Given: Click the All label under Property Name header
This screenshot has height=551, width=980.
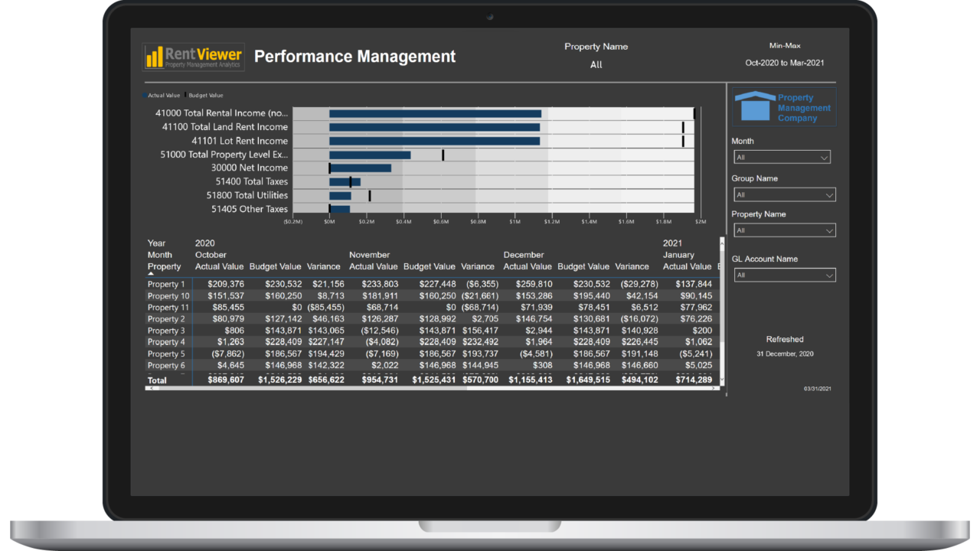Looking at the screenshot, I should point(596,64).
